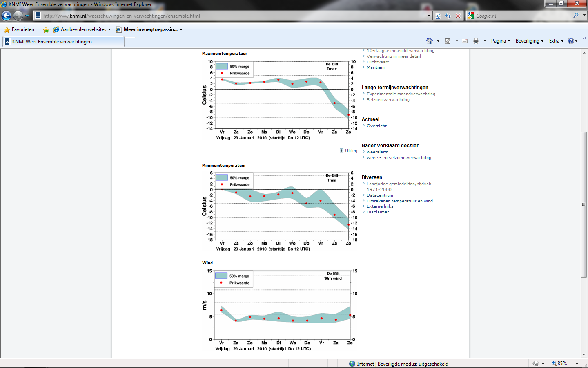Image resolution: width=588 pixels, height=368 pixels.
Task: Click the printer icon in the command bar
Action: 476,41
